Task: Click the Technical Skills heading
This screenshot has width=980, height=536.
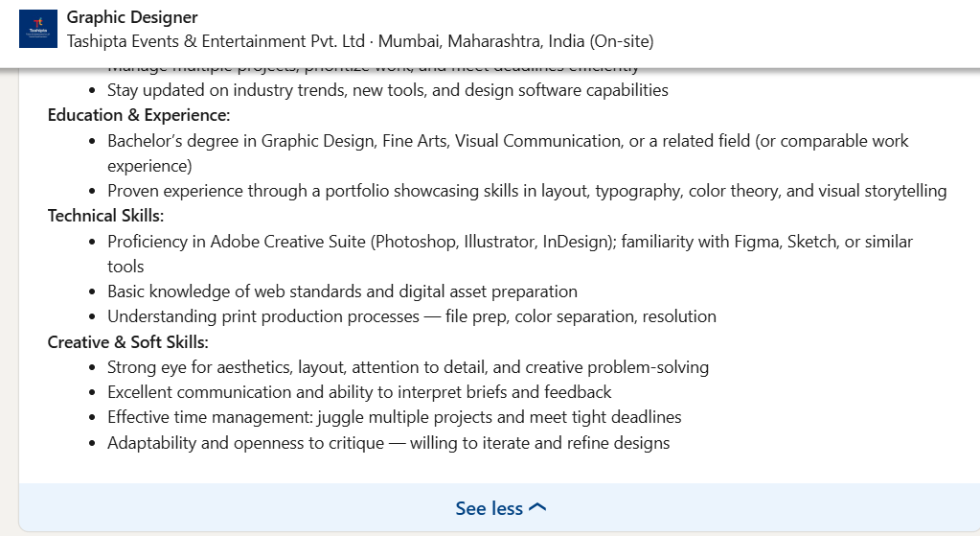Action: pyautogui.click(x=105, y=216)
